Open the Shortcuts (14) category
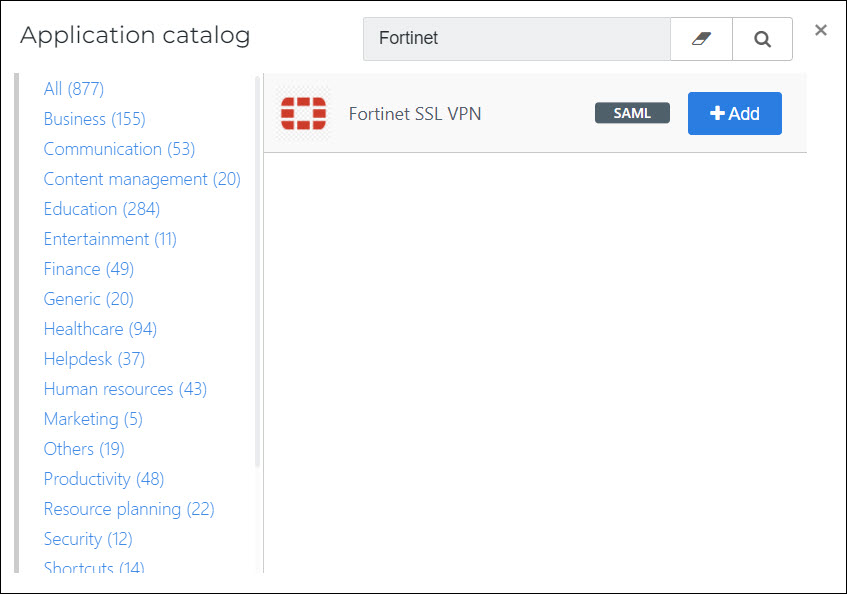 coord(94,567)
